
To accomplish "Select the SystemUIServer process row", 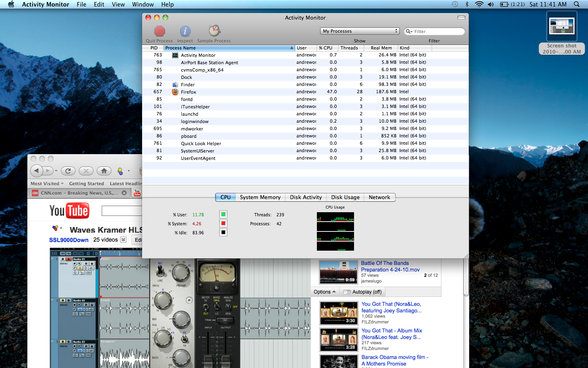I will click(x=305, y=151).
